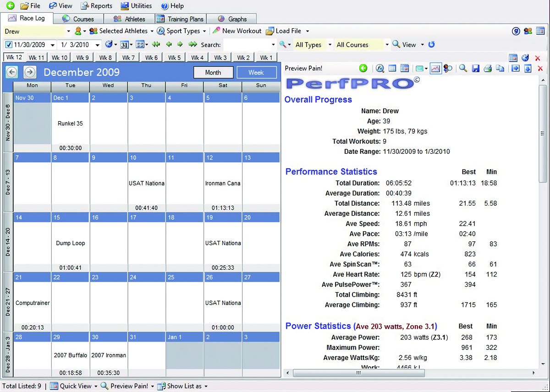This screenshot has width=550, height=392.
Task: Click the calendar grid layout icon
Action: coord(140,44)
